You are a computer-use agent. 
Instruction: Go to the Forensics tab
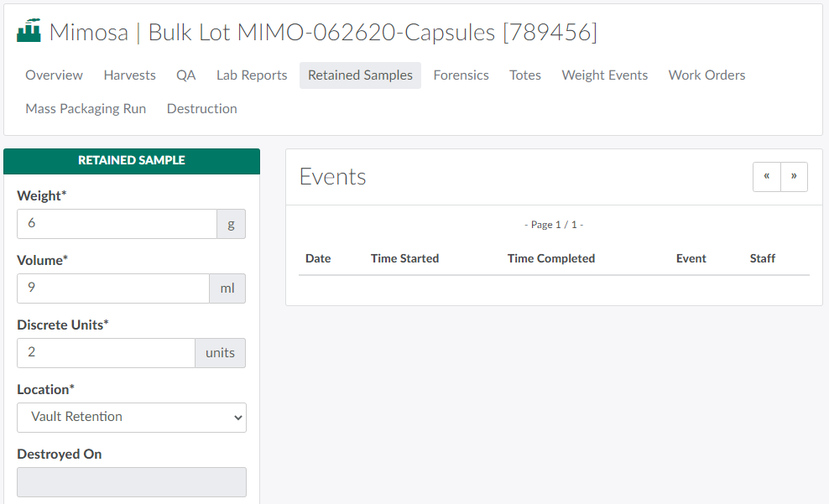pyautogui.click(x=461, y=75)
